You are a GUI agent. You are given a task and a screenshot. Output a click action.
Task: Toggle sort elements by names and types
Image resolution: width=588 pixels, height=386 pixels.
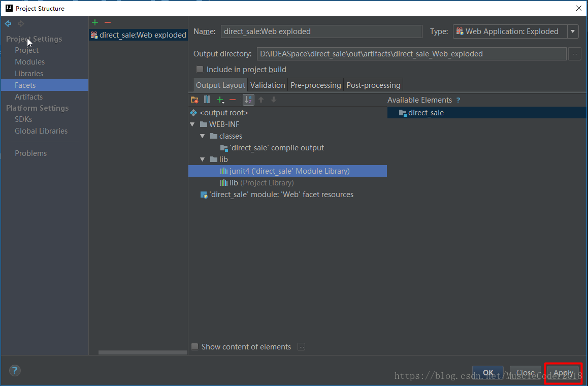(x=248, y=100)
